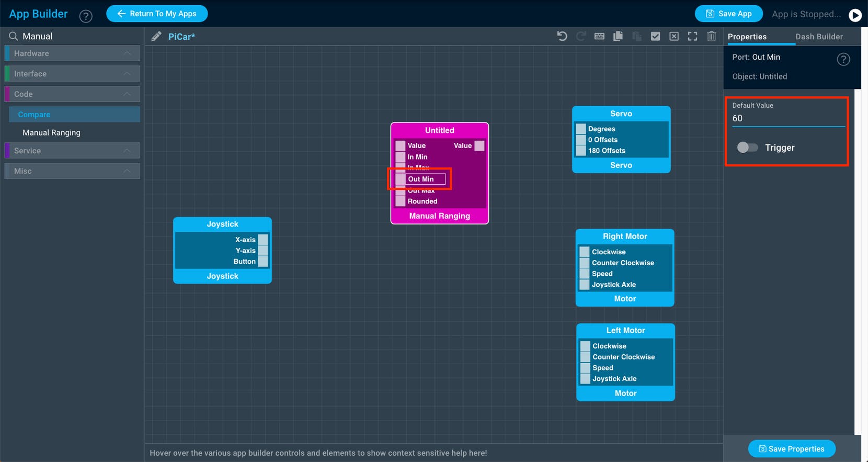Click the redo icon in the canvas toolbar

[581, 36]
